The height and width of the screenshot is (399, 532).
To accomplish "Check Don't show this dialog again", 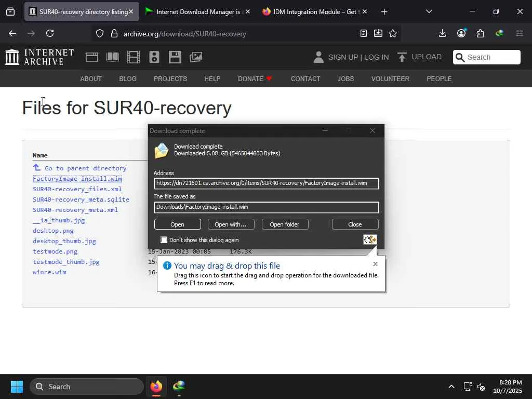I will click(x=164, y=240).
